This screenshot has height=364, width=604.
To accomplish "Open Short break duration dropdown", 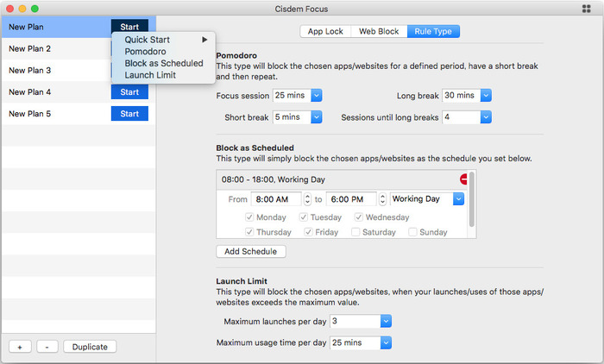I will [x=317, y=117].
